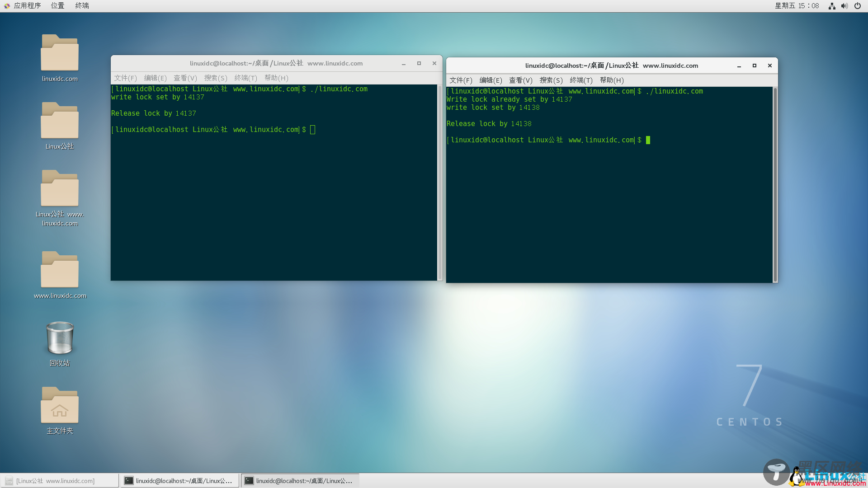Open 文件(F) menu in right terminal

coord(461,80)
